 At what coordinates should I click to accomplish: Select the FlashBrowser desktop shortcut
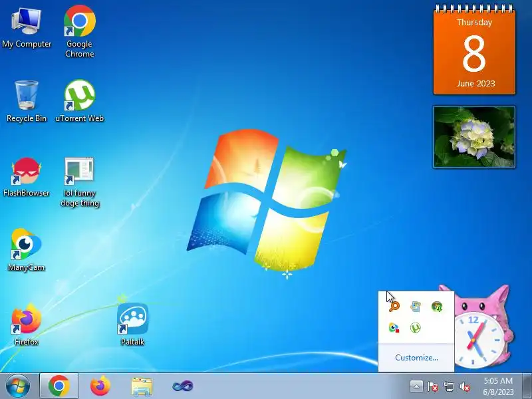point(27,177)
